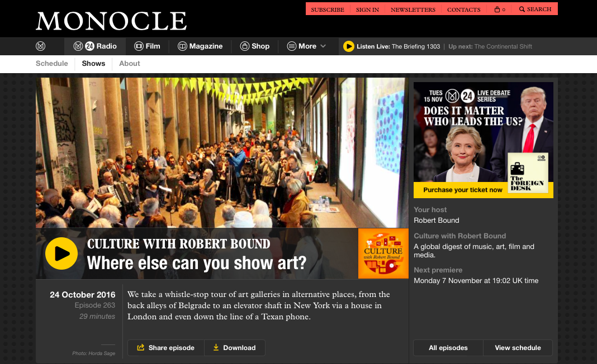The image size is (597, 364).
Task: Open the All episodes list
Action: click(x=448, y=348)
